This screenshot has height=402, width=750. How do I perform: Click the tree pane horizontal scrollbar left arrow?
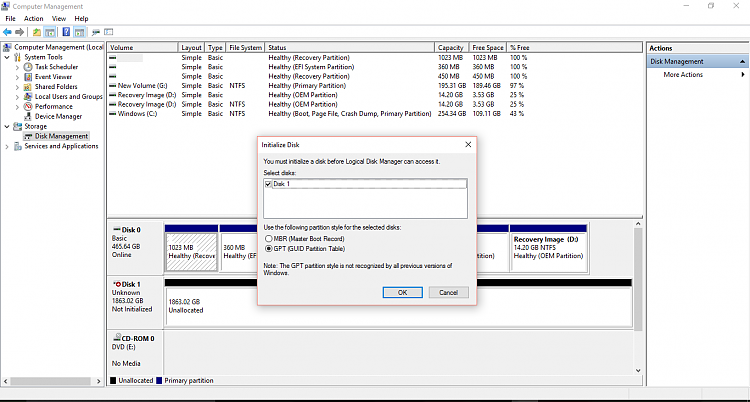click(5, 381)
